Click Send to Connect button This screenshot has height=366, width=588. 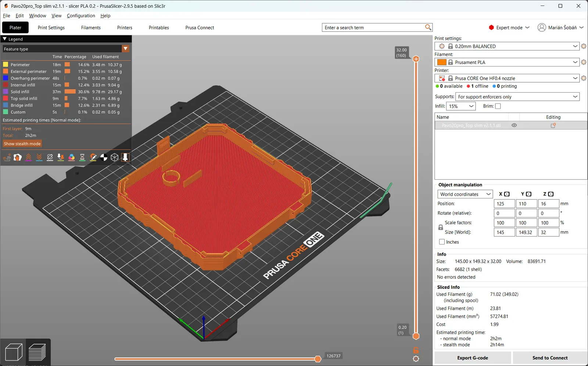pyautogui.click(x=550, y=358)
